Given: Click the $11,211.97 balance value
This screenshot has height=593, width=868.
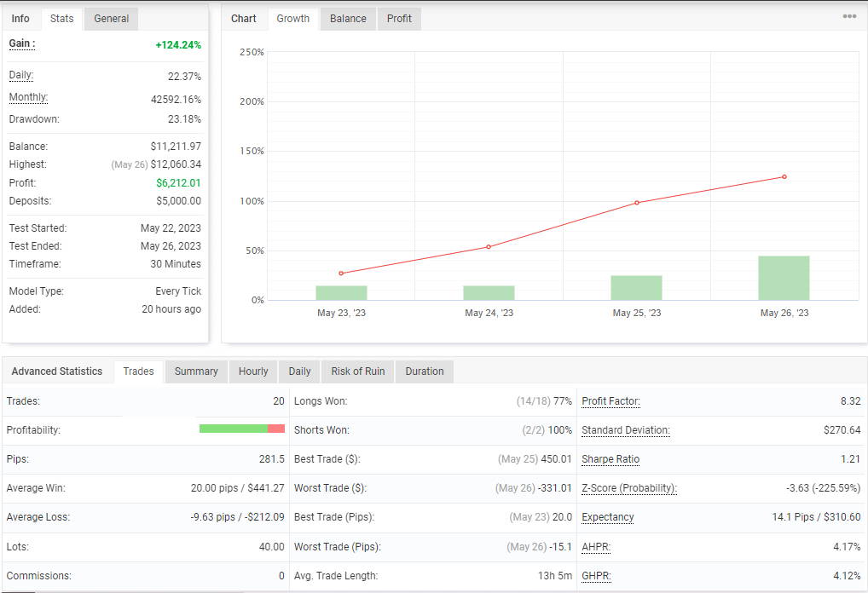Looking at the screenshot, I should pyautogui.click(x=176, y=147).
